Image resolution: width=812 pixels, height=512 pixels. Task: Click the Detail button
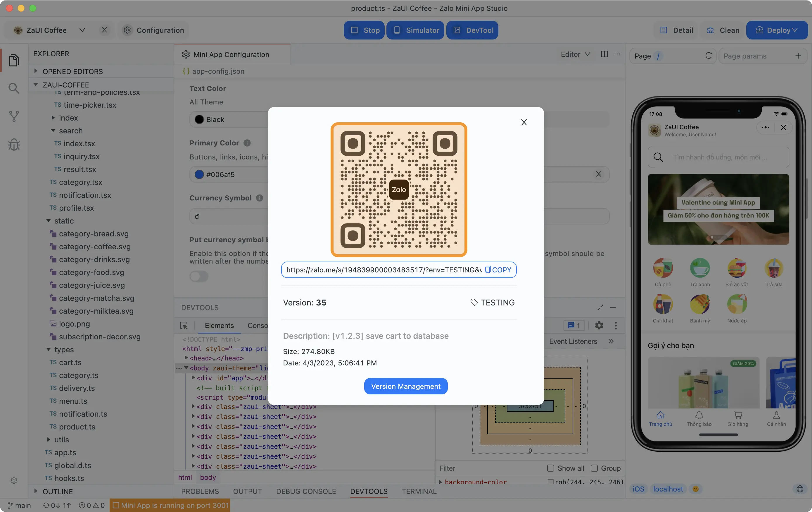click(x=676, y=30)
